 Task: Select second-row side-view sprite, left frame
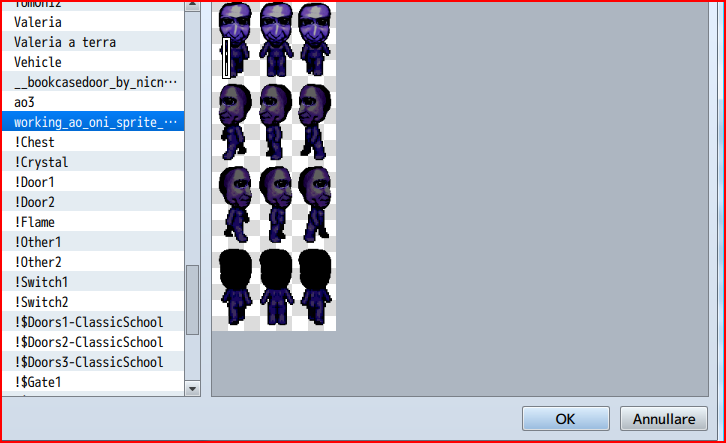click(236, 121)
